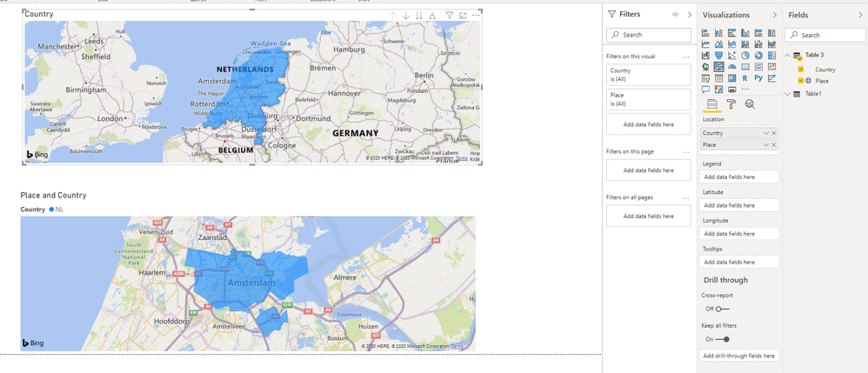Open Country field dropdown in Location well
This screenshot has width=868, height=373.
[766, 133]
